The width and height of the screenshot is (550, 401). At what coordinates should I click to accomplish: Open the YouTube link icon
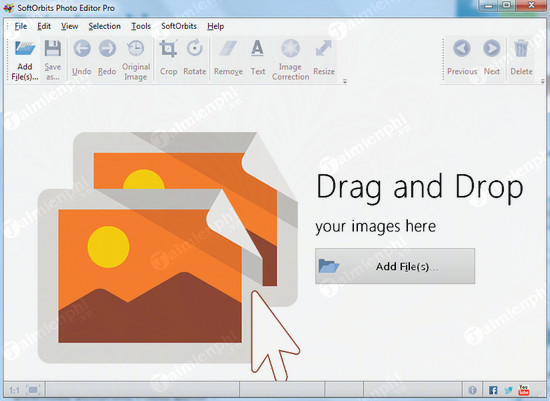pos(523,390)
